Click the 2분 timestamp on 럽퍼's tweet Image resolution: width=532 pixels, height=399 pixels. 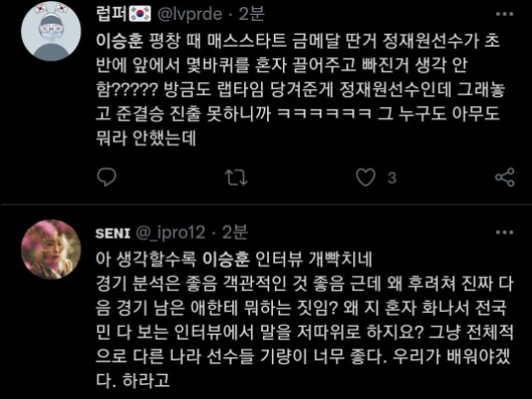point(251,14)
